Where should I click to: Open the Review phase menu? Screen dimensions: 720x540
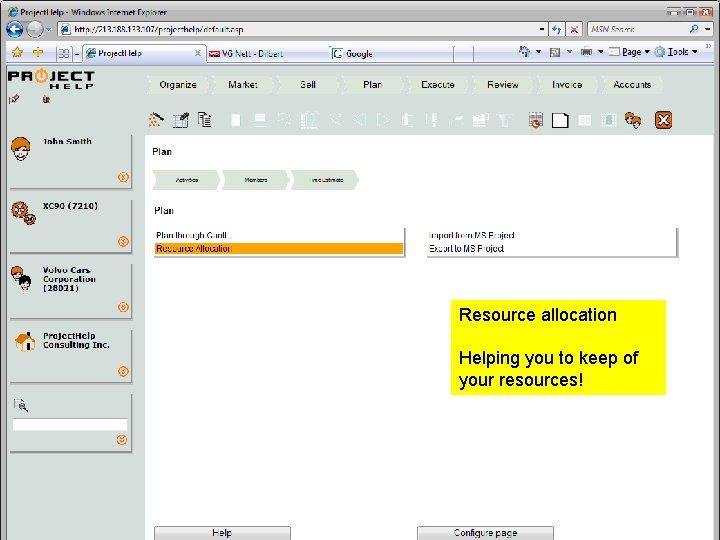tap(503, 85)
